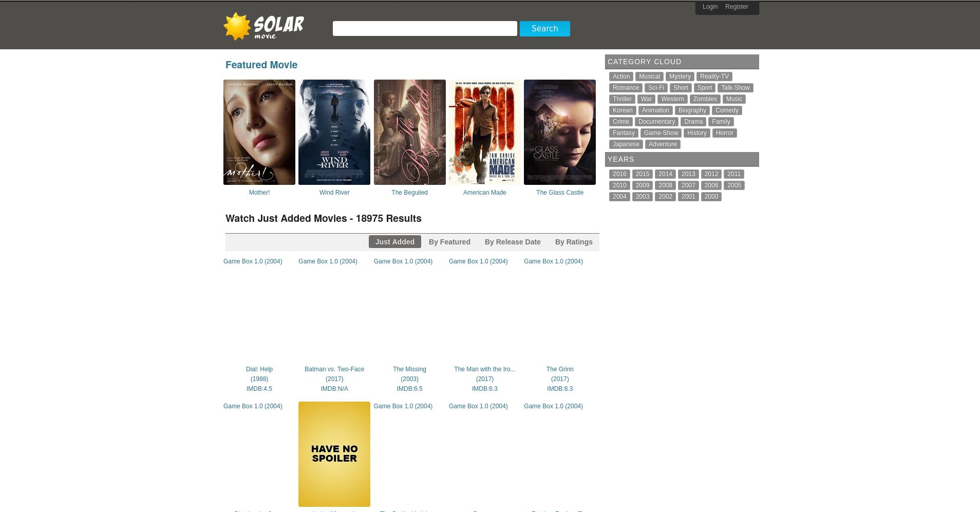Select the By Ratings sorting option

pyautogui.click(x=574, y=242)
